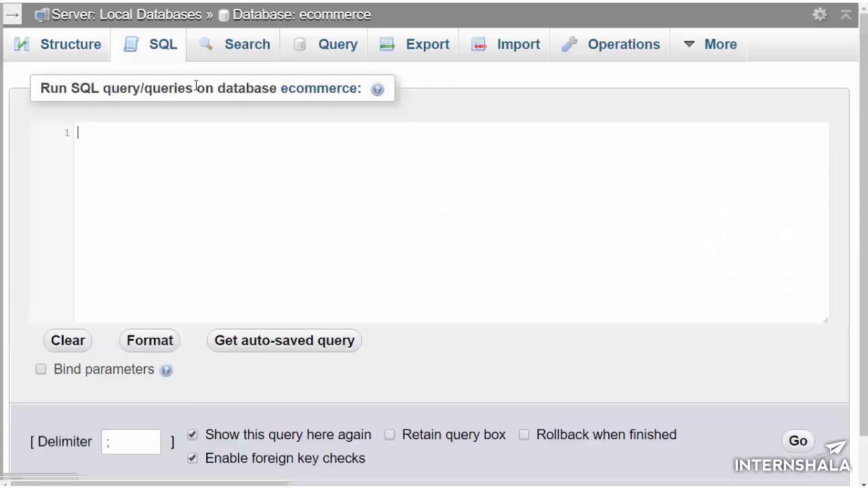Image resolution: width=868 pixels, height=488 pixels.
Task: Open page settings gear icon
Action: 820,14
